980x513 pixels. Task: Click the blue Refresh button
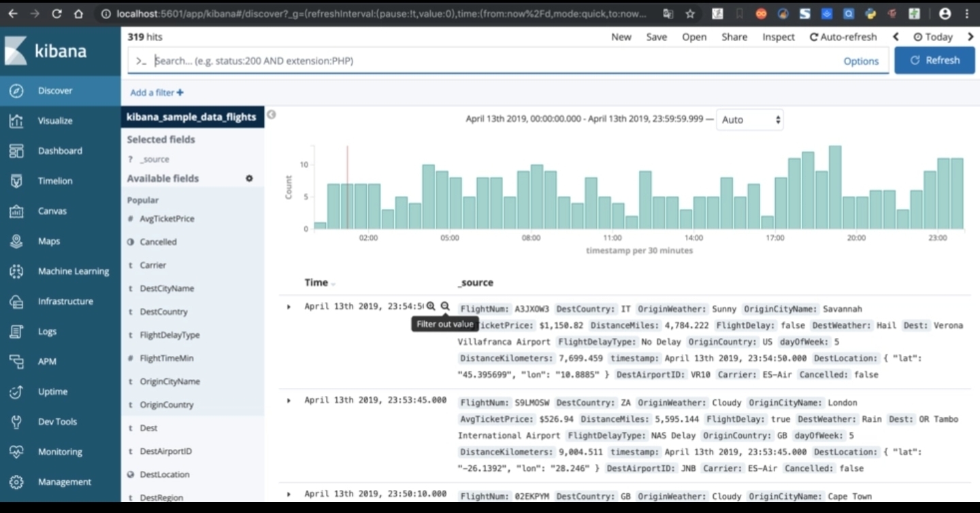tap(934, 61)
